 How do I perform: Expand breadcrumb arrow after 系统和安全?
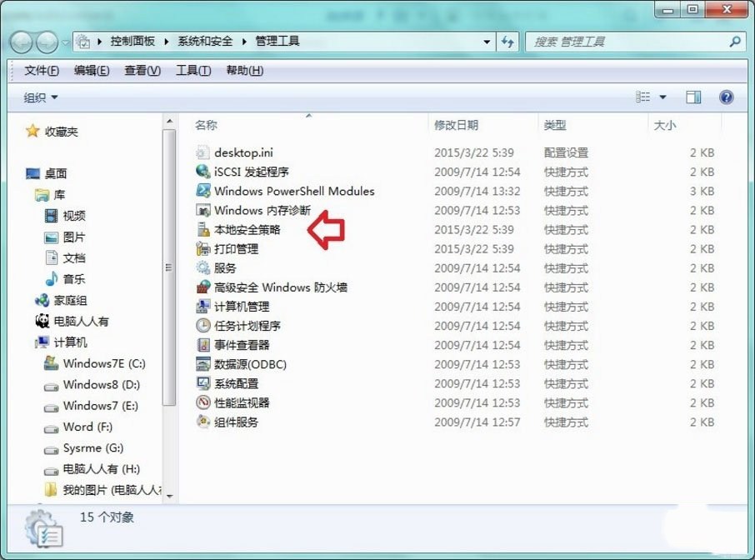(x=244, y=42)
